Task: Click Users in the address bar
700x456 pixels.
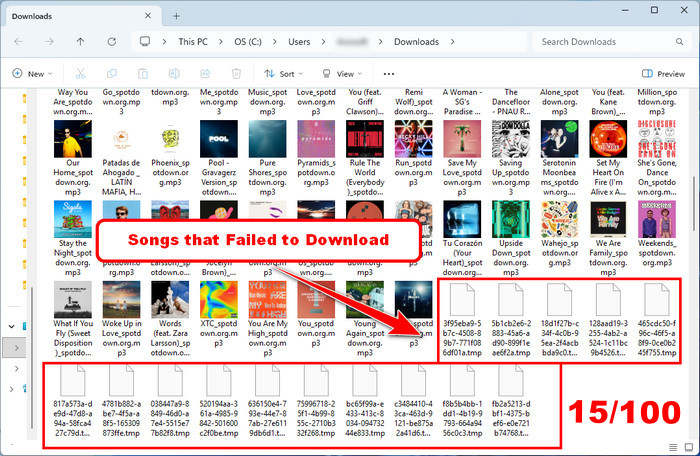Action: click(x=299, y=42)
